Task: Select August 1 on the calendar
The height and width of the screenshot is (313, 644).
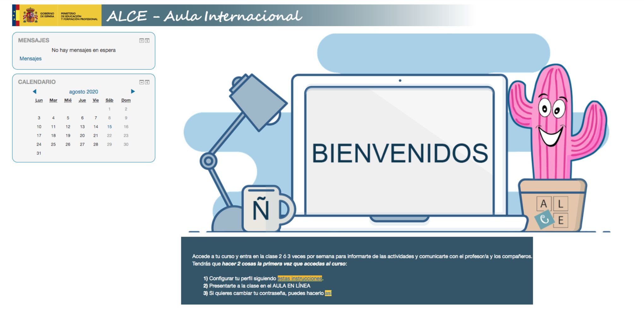Action: (x=110, y=109)
